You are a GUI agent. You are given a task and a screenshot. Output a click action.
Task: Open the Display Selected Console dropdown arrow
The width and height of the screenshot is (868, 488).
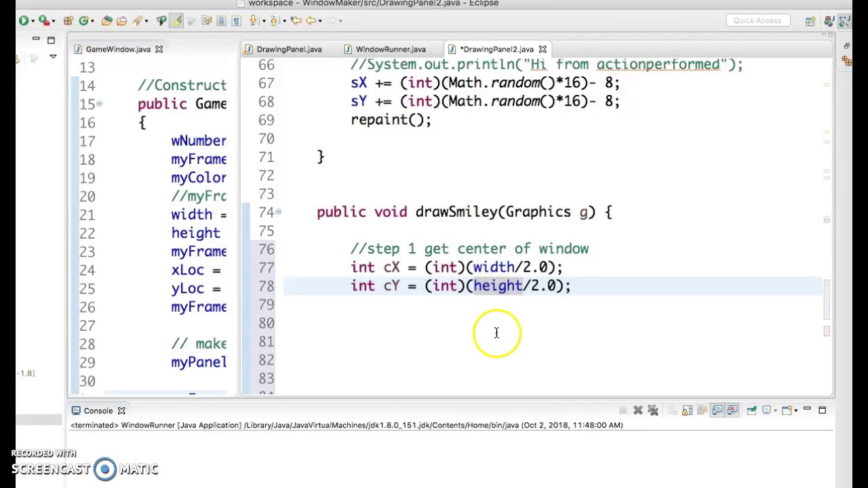[775, 411]
